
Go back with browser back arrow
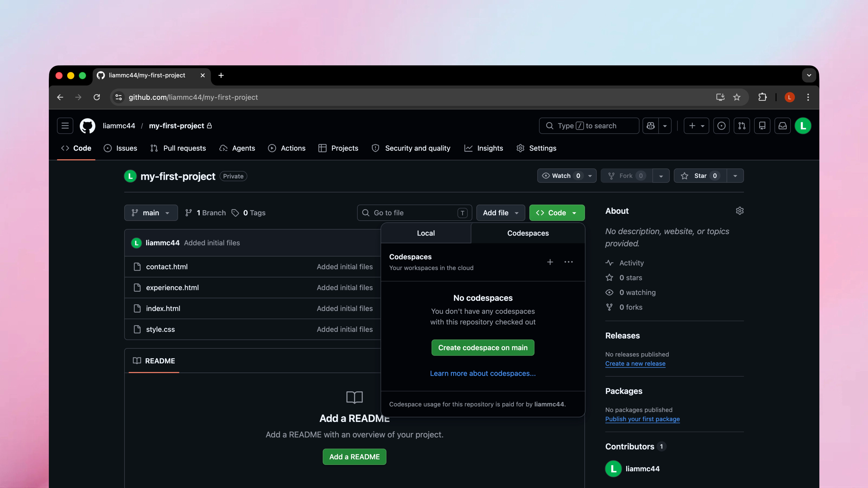[x=60, y=97]
